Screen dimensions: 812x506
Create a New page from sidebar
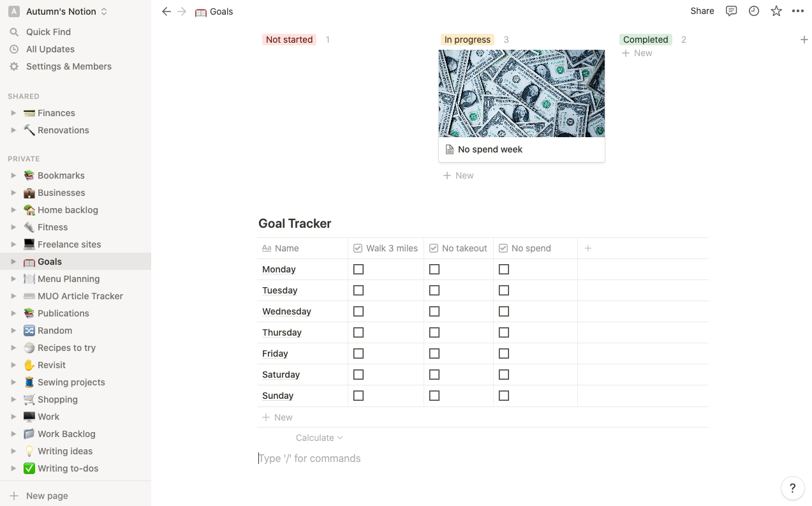click(47, 496)
